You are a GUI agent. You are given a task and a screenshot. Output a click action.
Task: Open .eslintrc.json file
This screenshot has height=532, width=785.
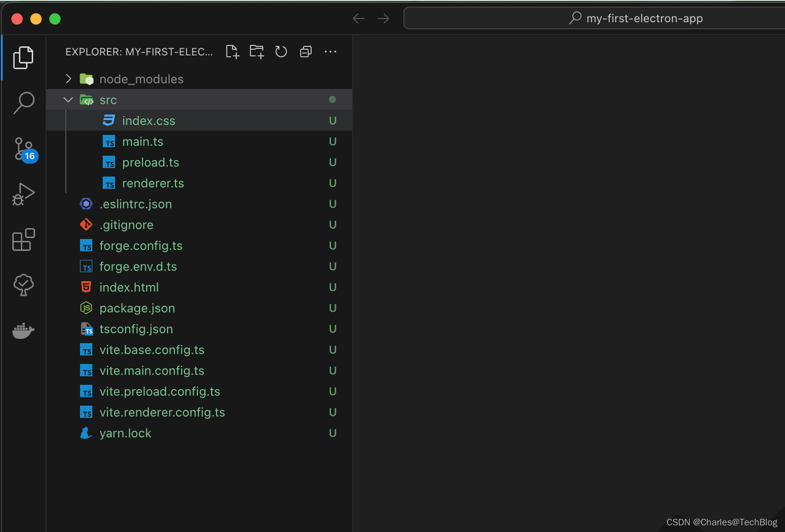coord(199,204)
